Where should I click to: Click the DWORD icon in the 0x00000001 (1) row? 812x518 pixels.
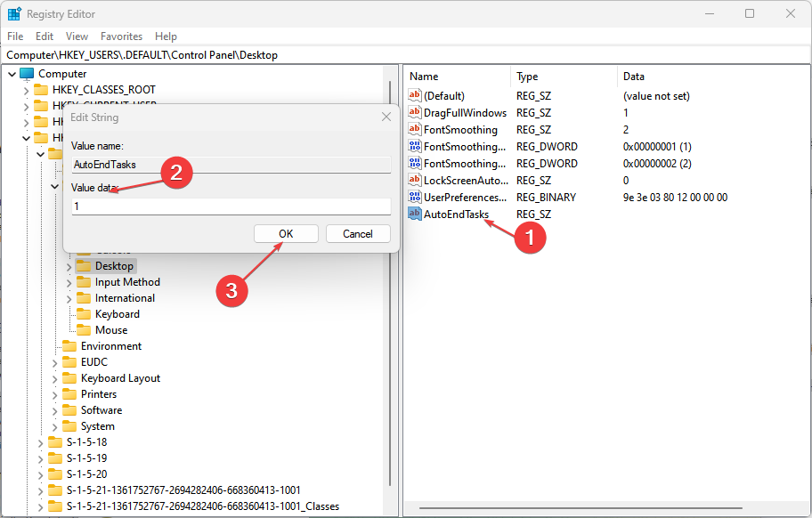click(x=415, y=147)
